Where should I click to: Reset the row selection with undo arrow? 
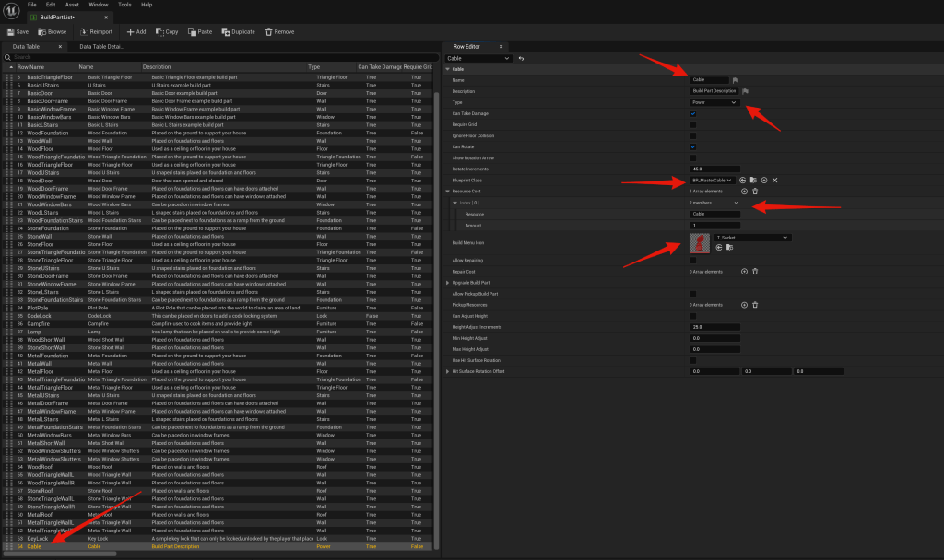coord(522,59)
